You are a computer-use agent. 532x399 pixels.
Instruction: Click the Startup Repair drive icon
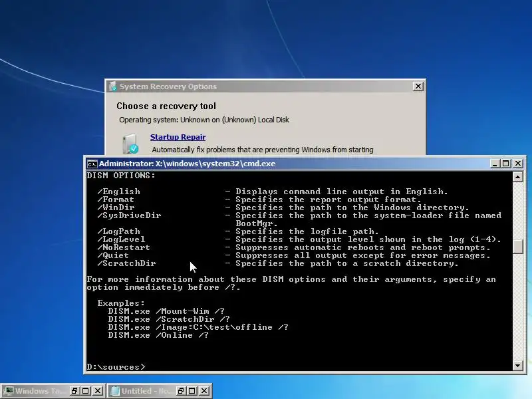(x=130, y=144)
